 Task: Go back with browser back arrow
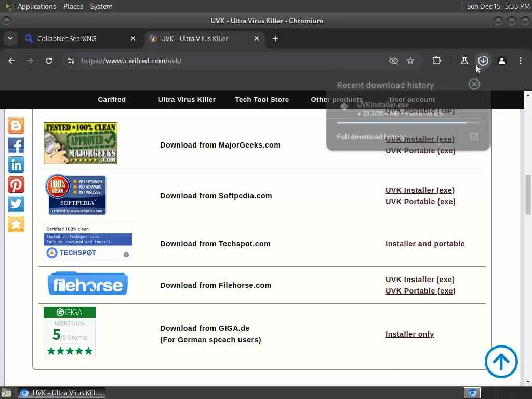(11, 61)
